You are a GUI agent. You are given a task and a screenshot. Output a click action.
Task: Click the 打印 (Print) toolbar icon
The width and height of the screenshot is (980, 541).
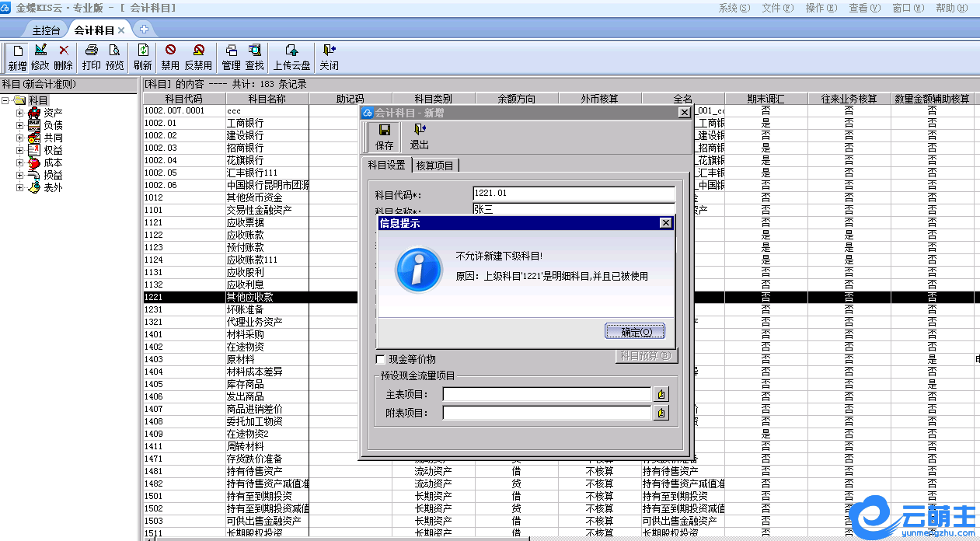pos(91,57)
